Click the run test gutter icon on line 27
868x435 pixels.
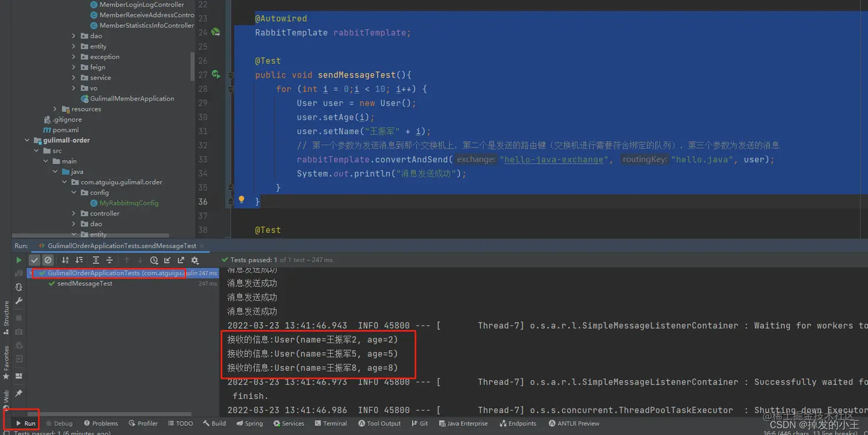(216, 74)
